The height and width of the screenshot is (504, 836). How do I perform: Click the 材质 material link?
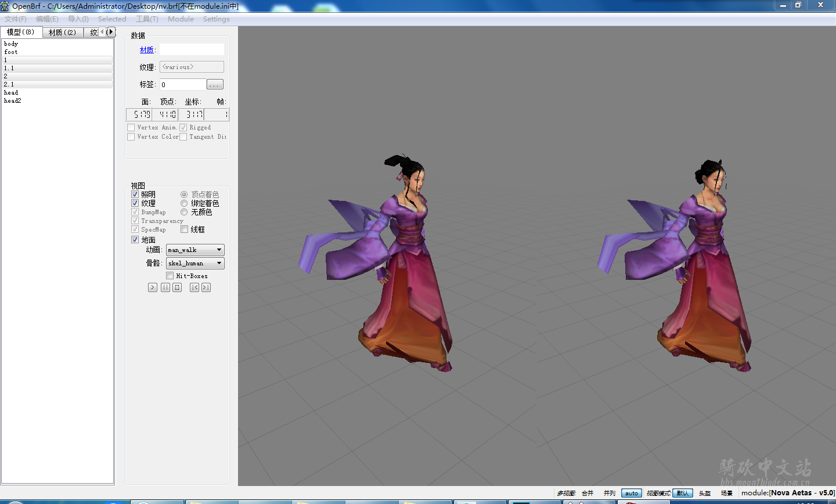(147, 50)
